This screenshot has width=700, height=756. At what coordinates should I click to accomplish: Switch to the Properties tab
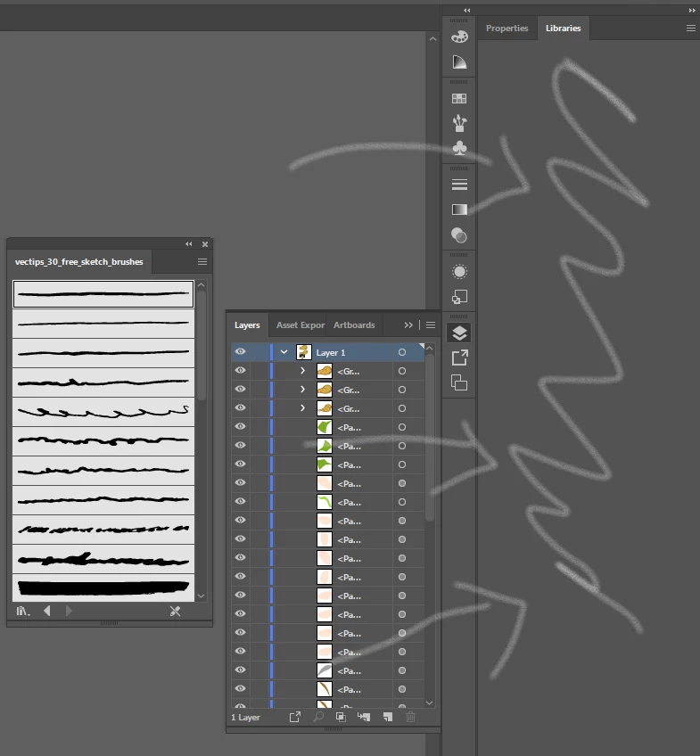pos(506,29)
